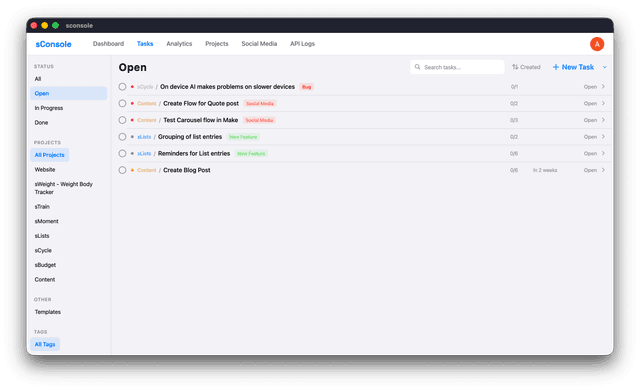Open chevron on 'Reminders for List entries' row
640x390 pixels.
pyautogui.click(x=603, y=153)
